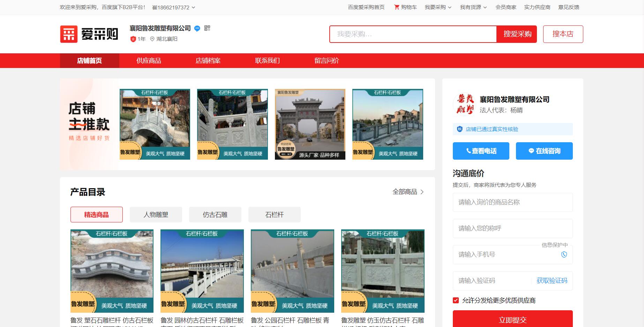
Task: Click the 鲁发雕塑 store logo avatar
Action: (465, 104)
